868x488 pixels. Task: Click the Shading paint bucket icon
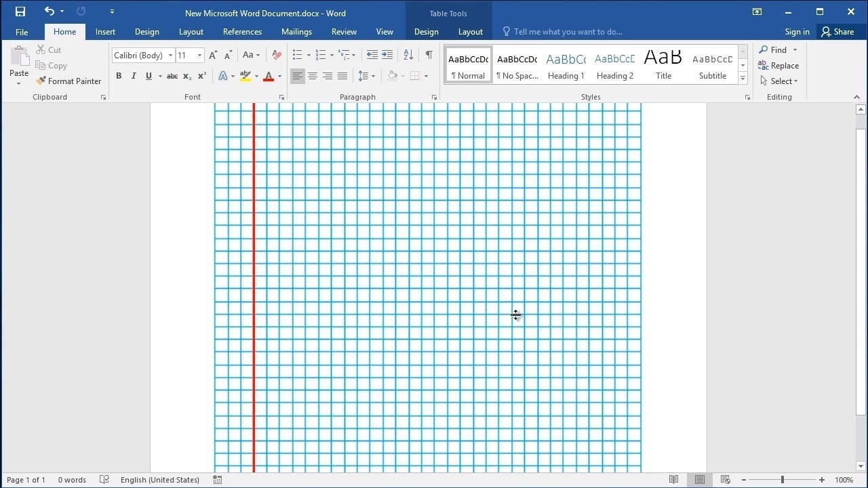(392, 76)
